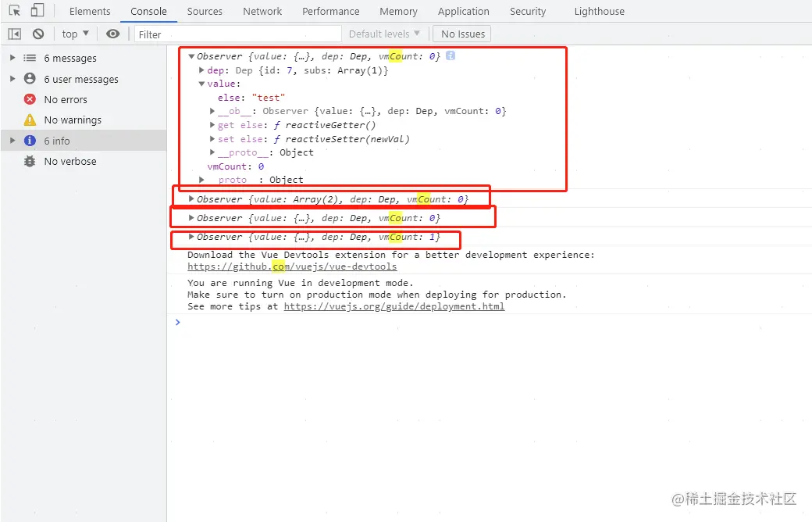Switch to the Application tab
812x522 pixels.
464,12
